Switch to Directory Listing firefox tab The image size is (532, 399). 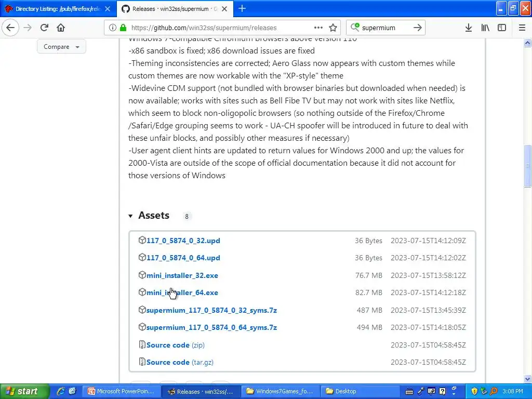coord(58,9)
